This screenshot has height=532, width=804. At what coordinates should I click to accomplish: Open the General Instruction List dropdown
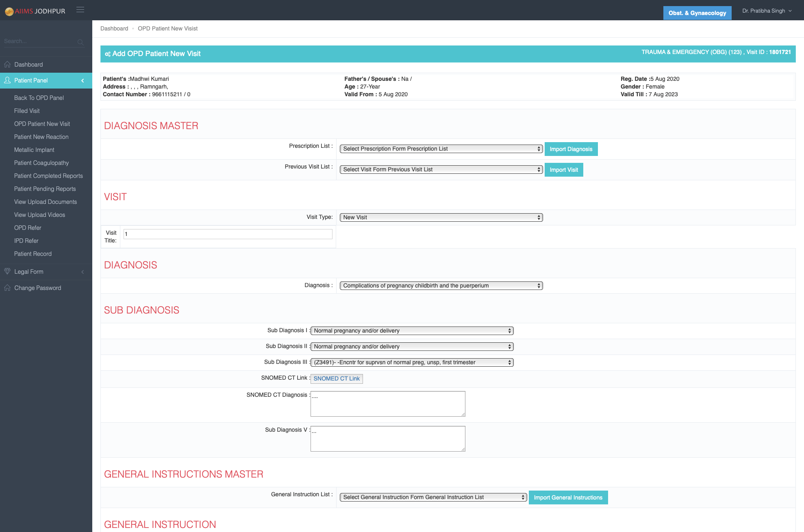tap(433, 497)
